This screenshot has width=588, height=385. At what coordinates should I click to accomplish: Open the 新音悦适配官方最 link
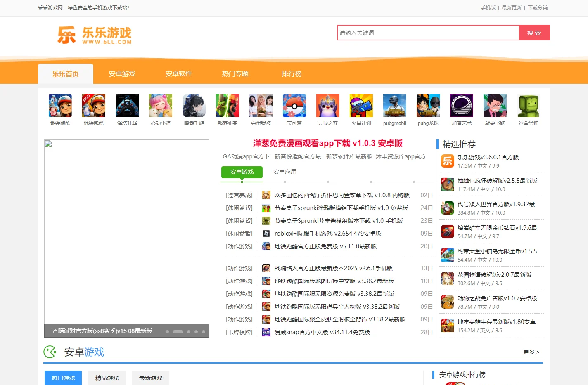click(298, 156)
